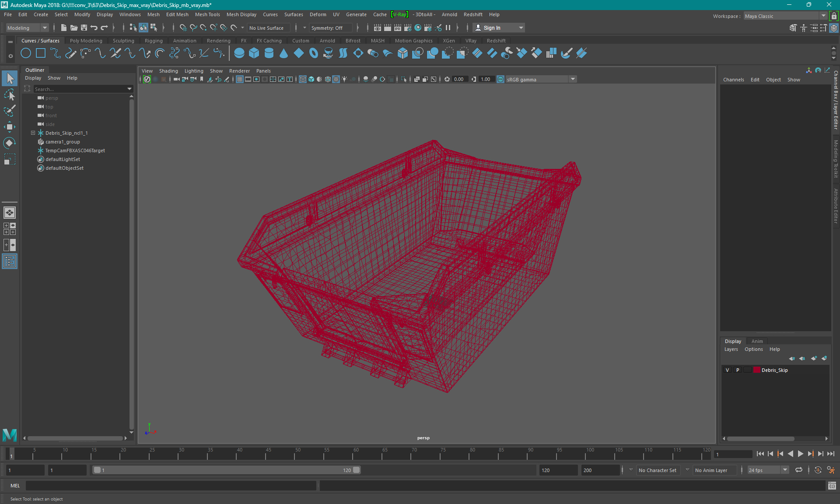840x504 pixels.
Task: Click the polygon sphere shelf icon
Action: click(239, 53)
